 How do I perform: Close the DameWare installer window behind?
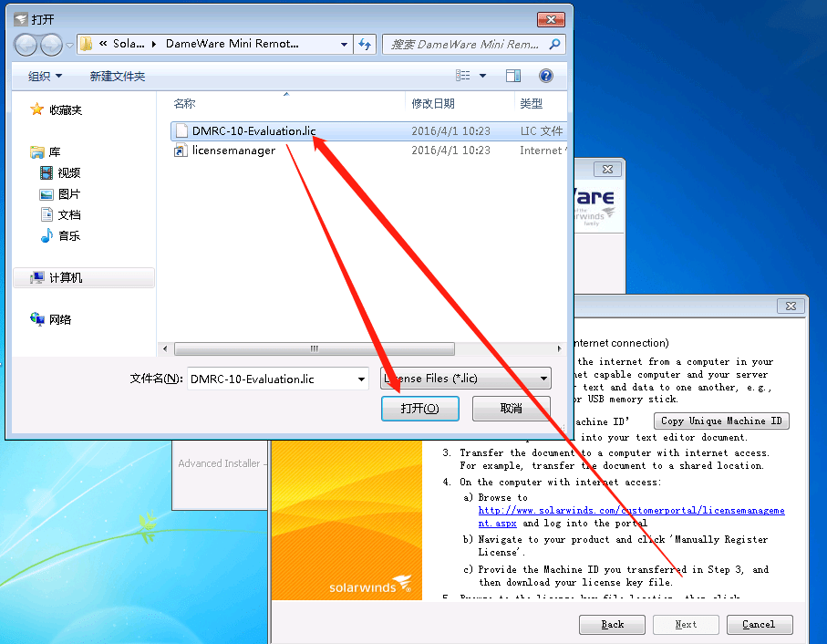[607, 170]
